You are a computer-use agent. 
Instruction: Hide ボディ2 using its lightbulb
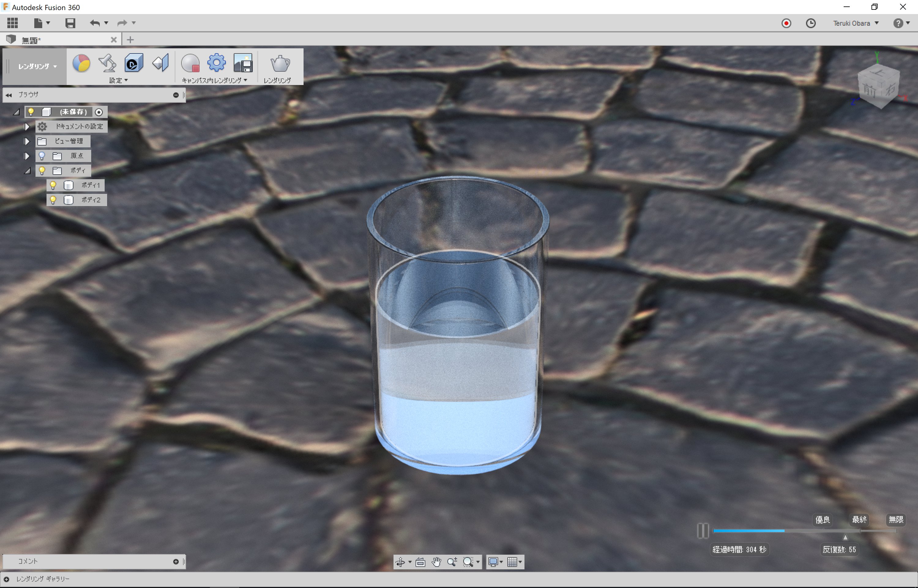point(53,200)
